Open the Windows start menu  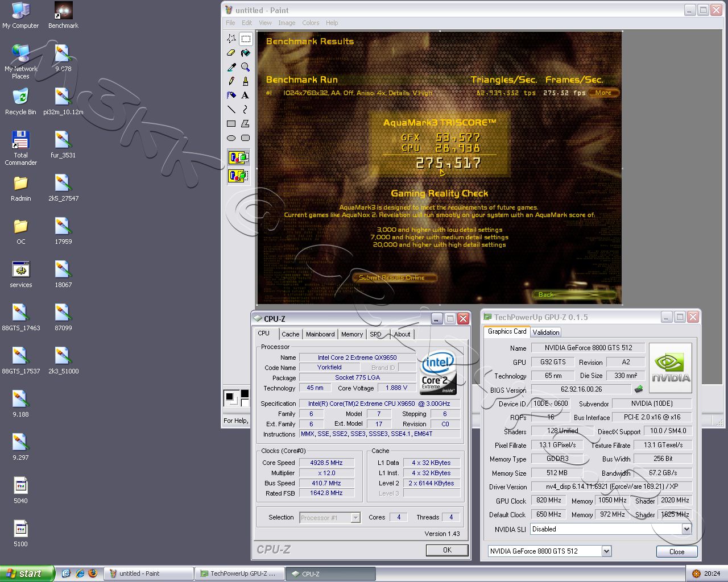(x=27, y=573)
